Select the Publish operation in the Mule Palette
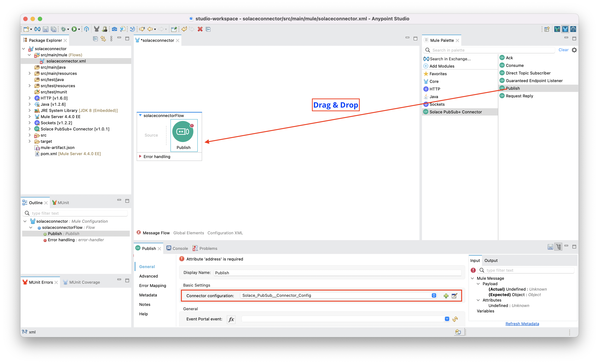 [513, 88]
